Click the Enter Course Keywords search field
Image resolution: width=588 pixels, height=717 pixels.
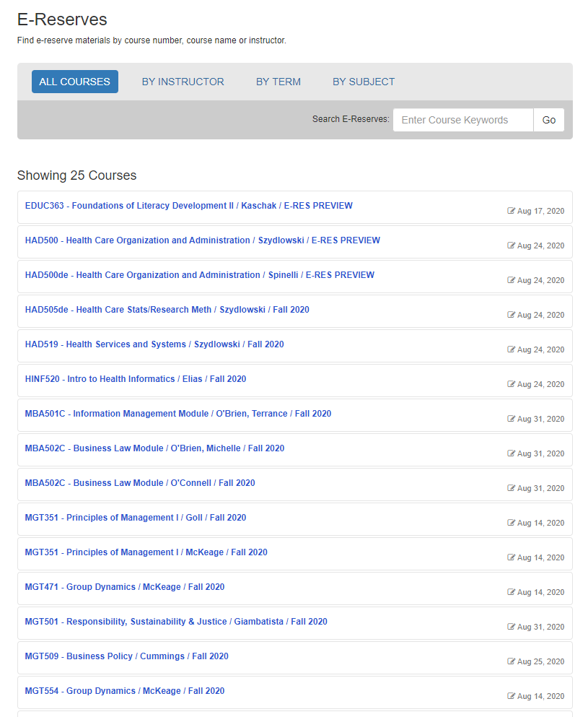click(x=462, y=120)
